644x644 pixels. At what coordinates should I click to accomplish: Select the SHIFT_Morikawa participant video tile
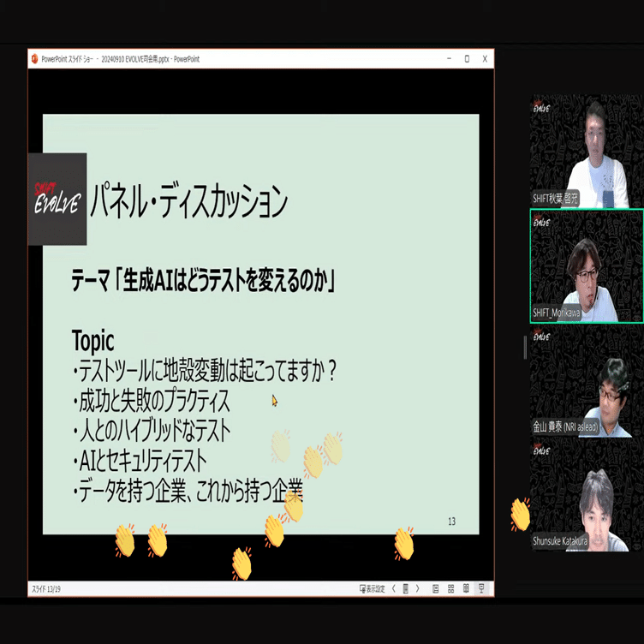(x=587, y=265)
